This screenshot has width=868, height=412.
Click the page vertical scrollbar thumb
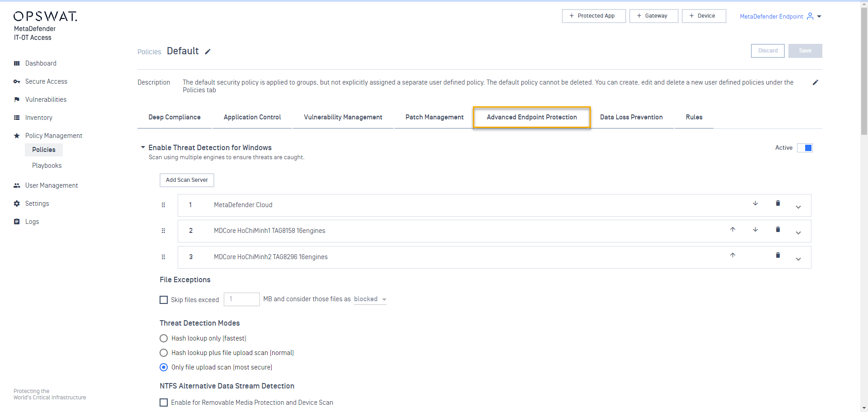(864, 71)
